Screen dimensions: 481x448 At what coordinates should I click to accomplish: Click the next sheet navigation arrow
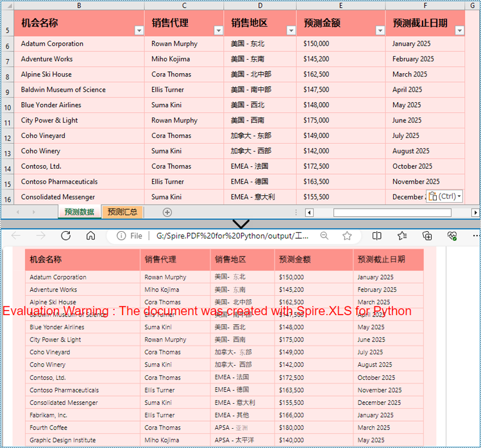pos(34,212)
